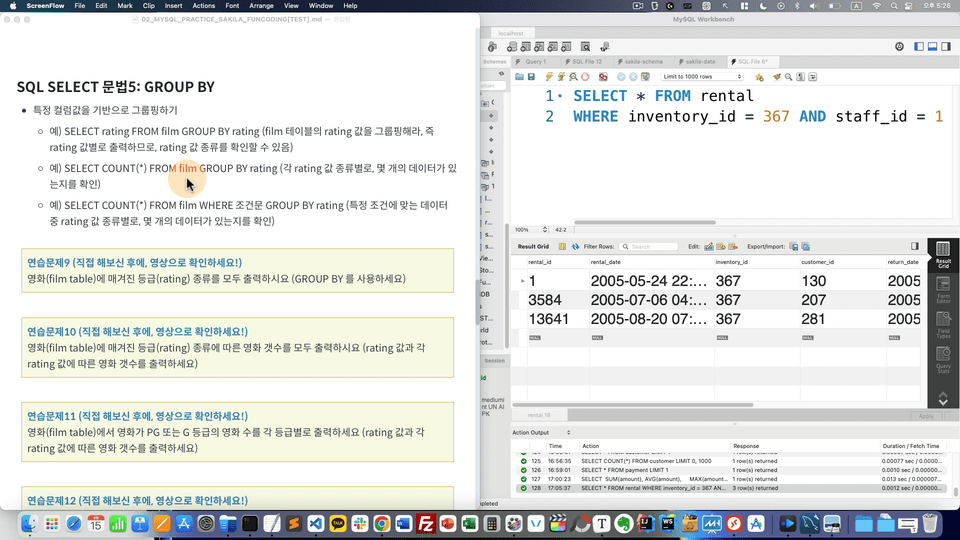Edit current row icon in result toolbar

click(709, 247)
